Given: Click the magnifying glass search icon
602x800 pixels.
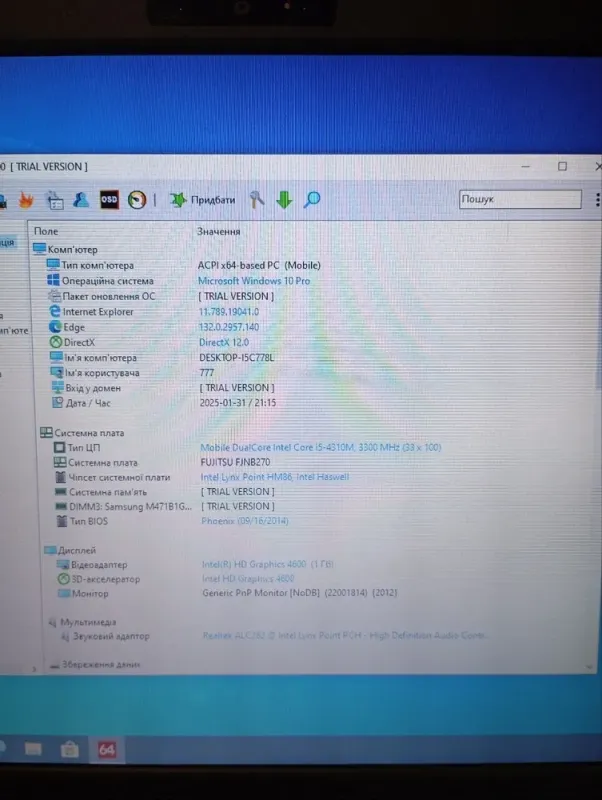Looking at the screenshot, I should (312, 200).
